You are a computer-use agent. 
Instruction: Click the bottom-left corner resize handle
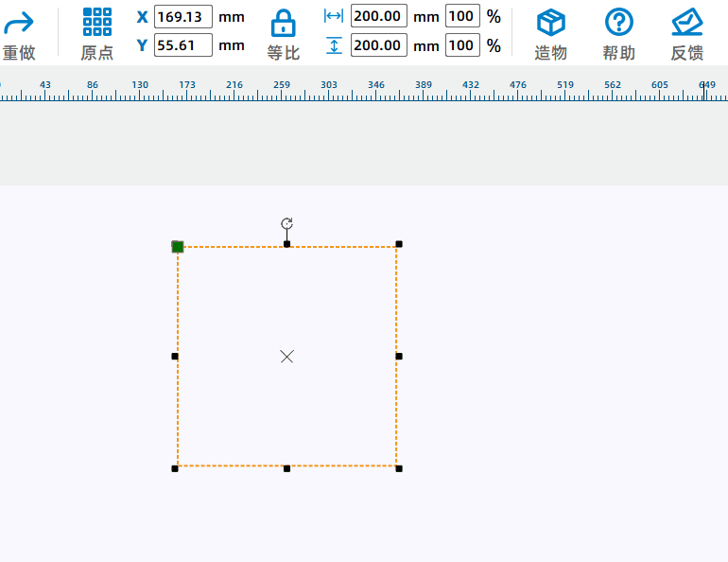pos(175,468)
